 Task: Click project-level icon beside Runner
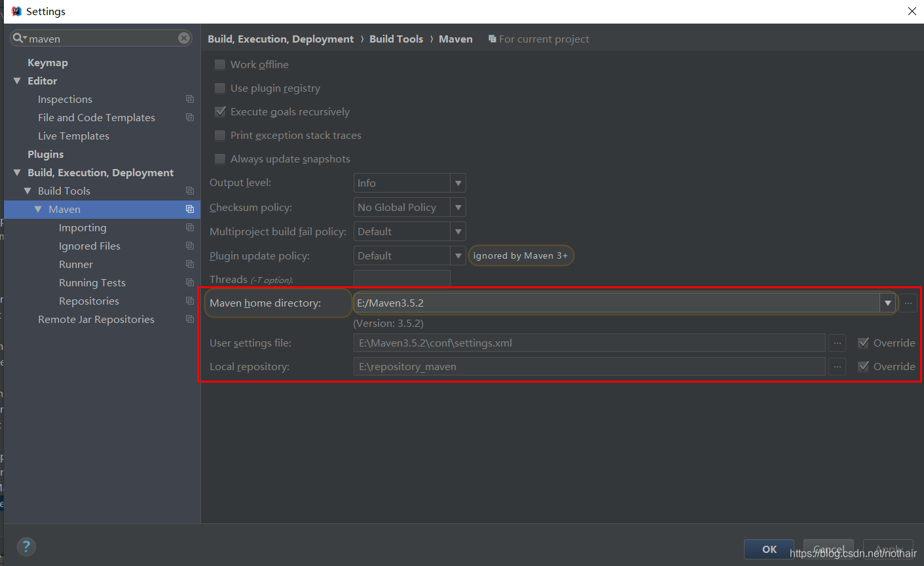190,264
